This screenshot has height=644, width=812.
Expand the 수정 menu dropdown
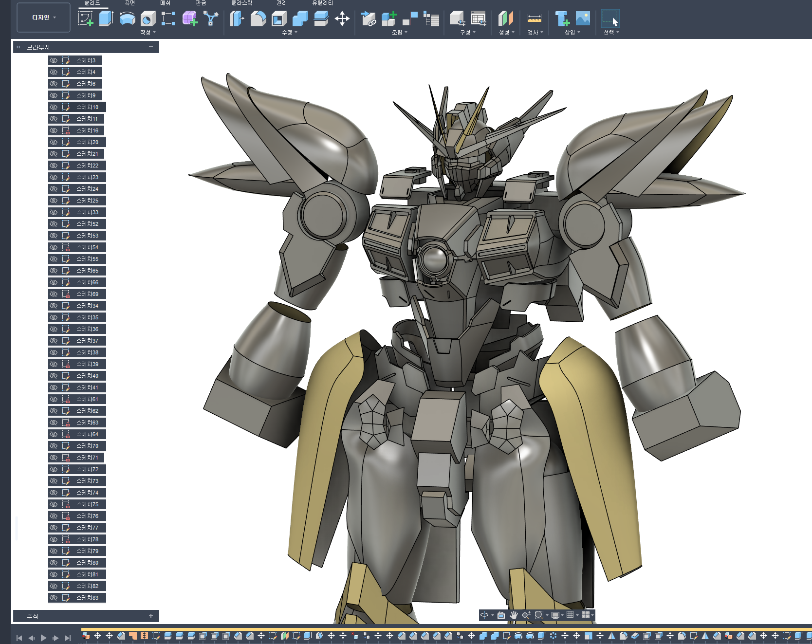coord(289,33)
